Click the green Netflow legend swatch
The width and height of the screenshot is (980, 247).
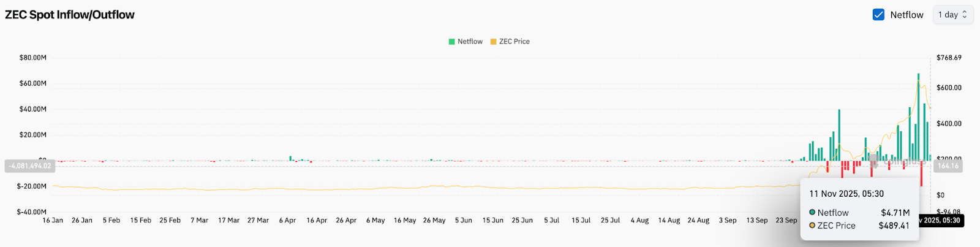pyautogui.click(x=452, y=42)
